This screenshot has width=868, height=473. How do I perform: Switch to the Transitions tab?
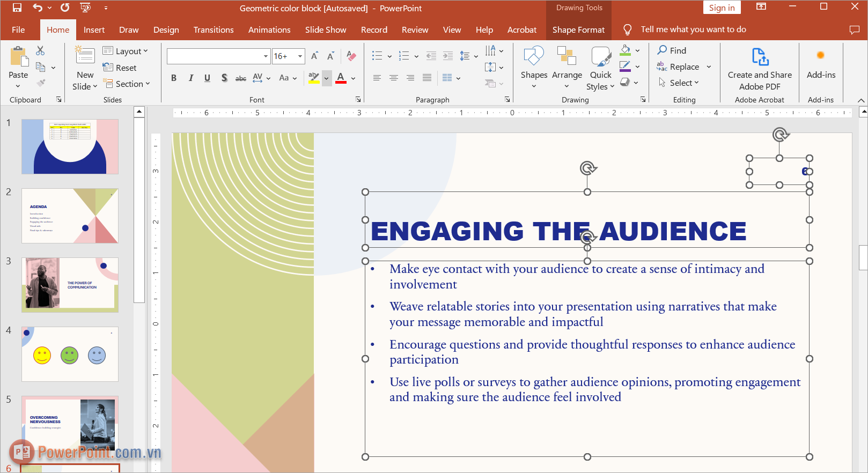(214, 29)
